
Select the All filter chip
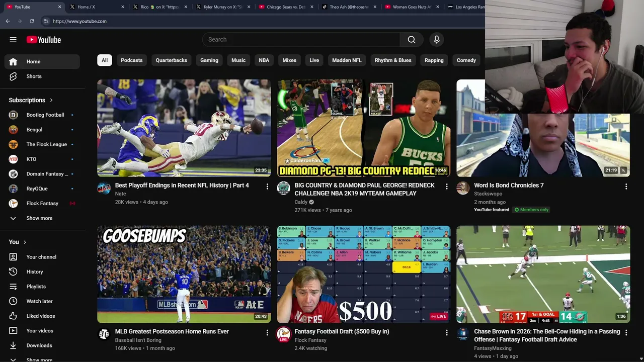coord(105,60)
